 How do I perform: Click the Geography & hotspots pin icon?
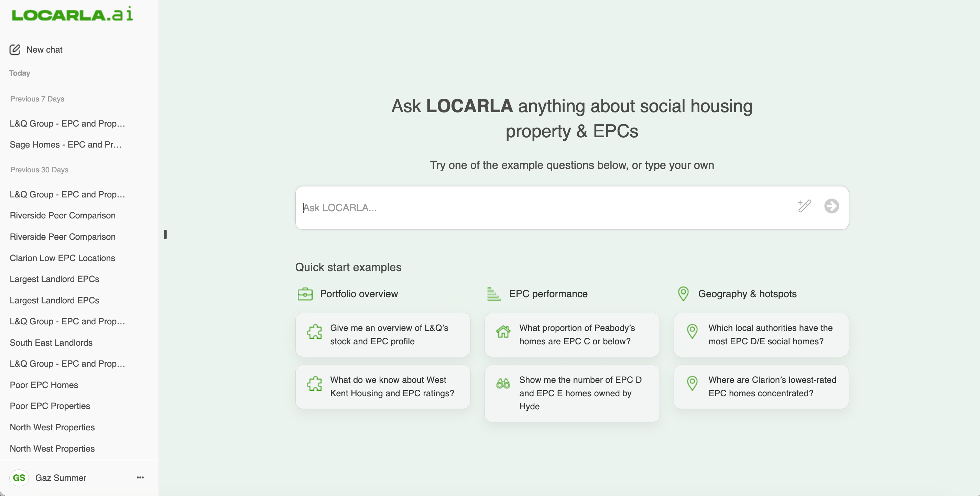tap(683, 294)
